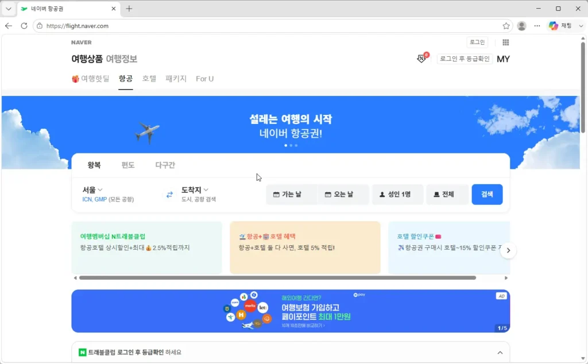Select the third hero carousel dot
This screenshot has width=588, height=364.
(296, 145)
